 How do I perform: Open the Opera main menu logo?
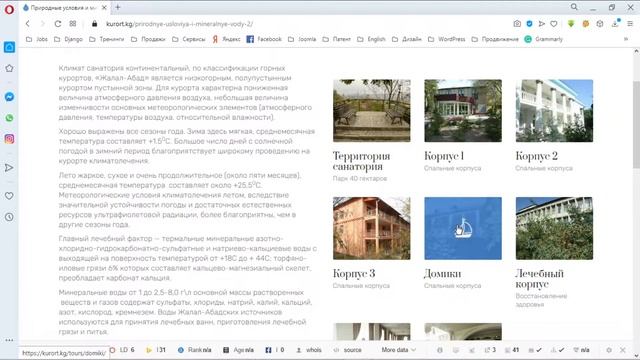(9, 9)
